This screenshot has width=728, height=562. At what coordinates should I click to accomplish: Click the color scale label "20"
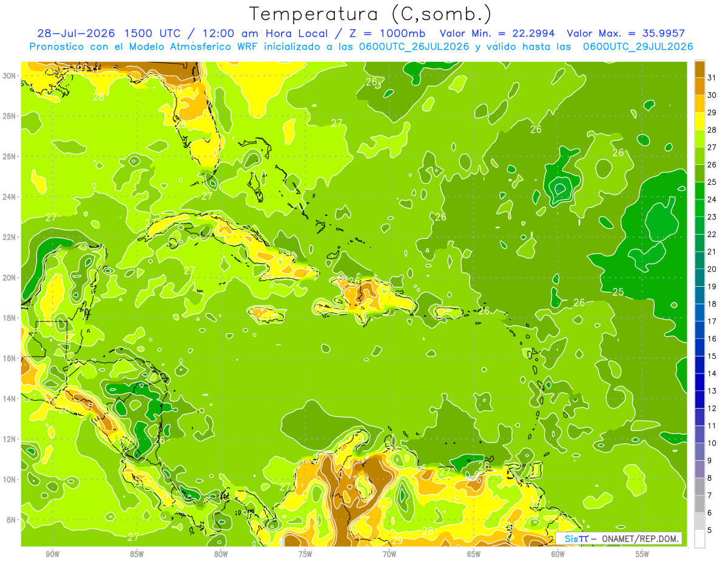(x=712, y=269)
